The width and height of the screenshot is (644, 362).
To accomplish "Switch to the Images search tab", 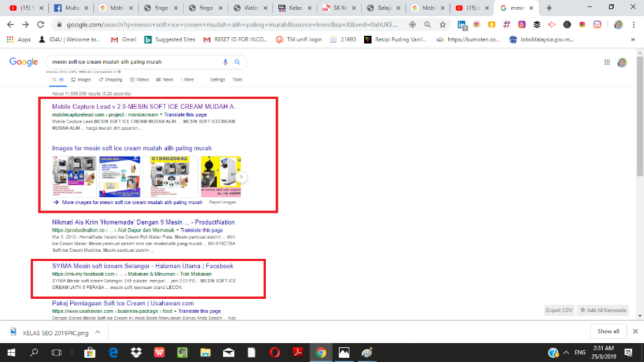I will [x=81, y=80].
